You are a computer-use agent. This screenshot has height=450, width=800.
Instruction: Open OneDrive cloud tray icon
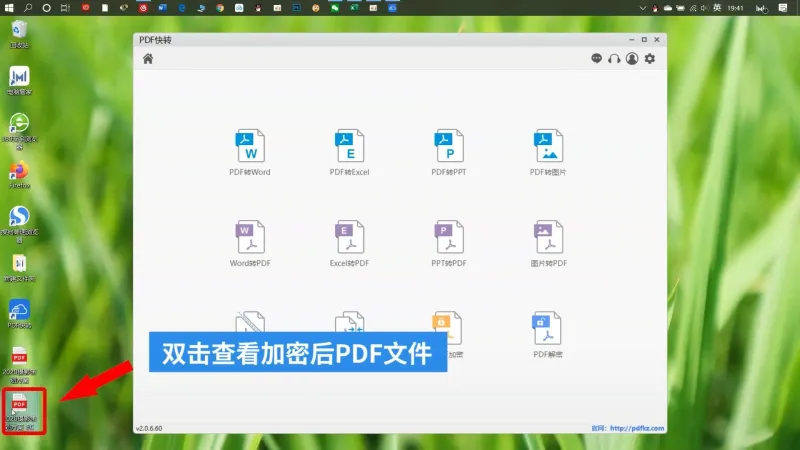pyautogui.click(x=668, y=8)
